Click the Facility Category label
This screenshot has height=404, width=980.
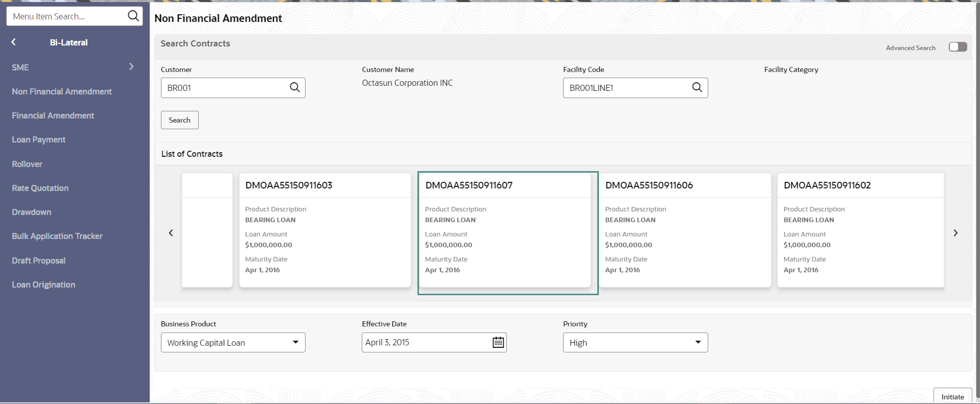791,69
